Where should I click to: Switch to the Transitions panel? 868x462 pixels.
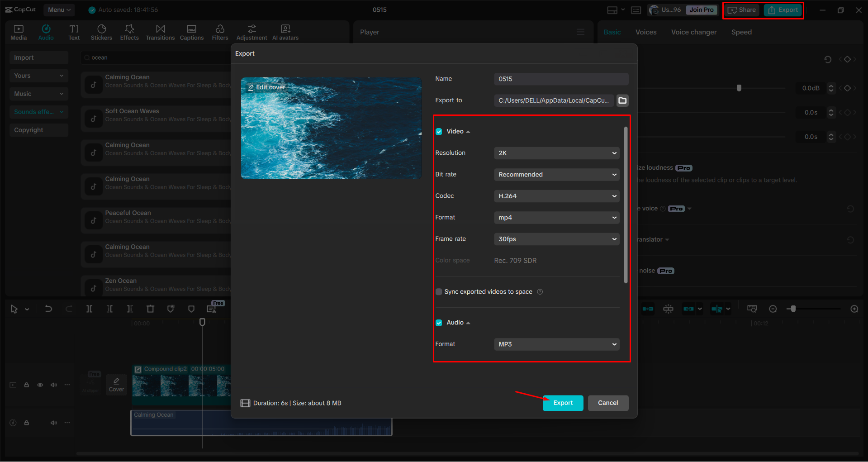point(160,32)
